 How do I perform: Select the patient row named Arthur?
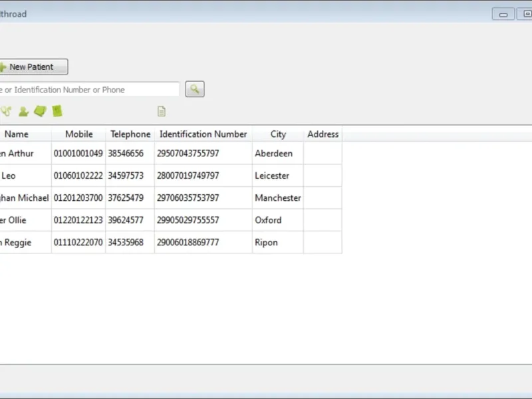[171, 154]
